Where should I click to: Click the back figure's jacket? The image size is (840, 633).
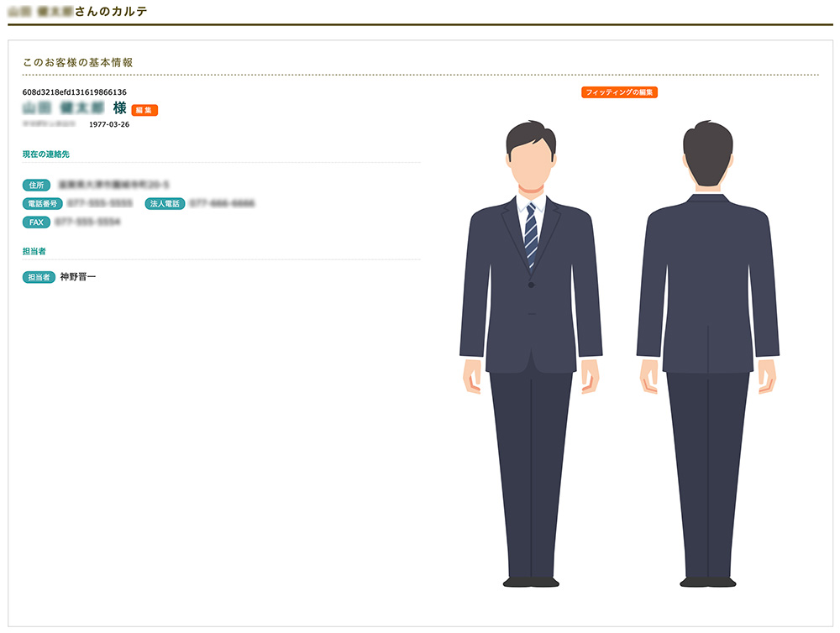pyautogui.click(x=707, y=284)
